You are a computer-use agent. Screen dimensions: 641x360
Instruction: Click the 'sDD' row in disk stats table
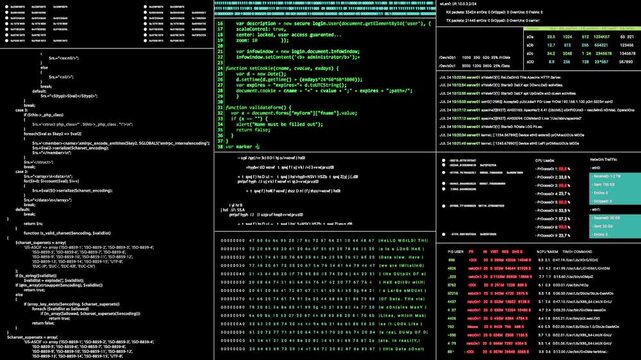coord(581,62)
